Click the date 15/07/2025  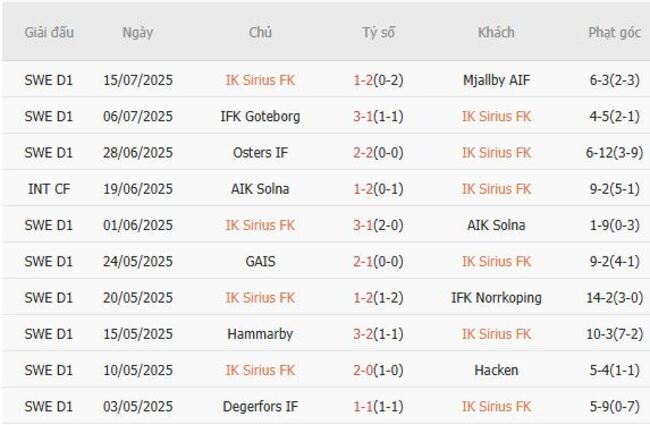click(138, 80)
